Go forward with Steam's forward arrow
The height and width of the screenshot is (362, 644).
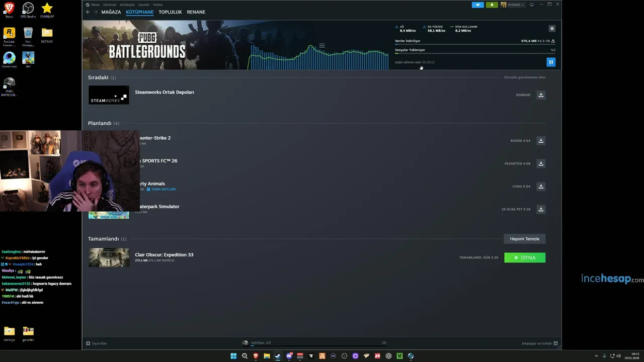[x=96, y=12]
